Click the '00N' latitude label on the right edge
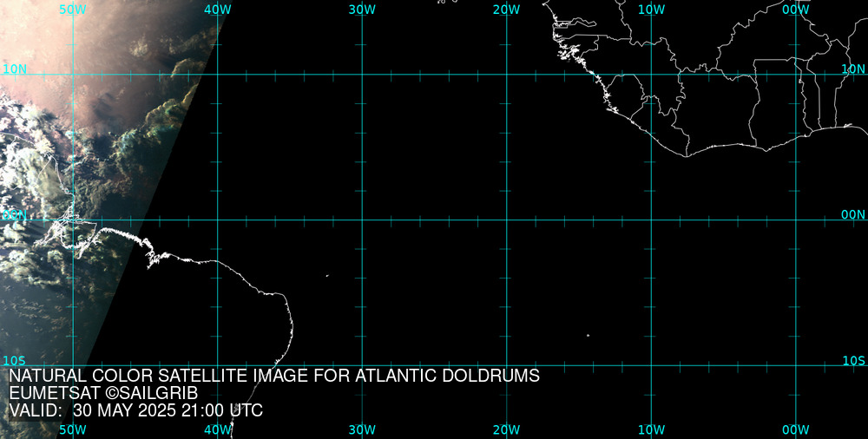This screenshot has width=868, height=439. (x=853, y=215)
